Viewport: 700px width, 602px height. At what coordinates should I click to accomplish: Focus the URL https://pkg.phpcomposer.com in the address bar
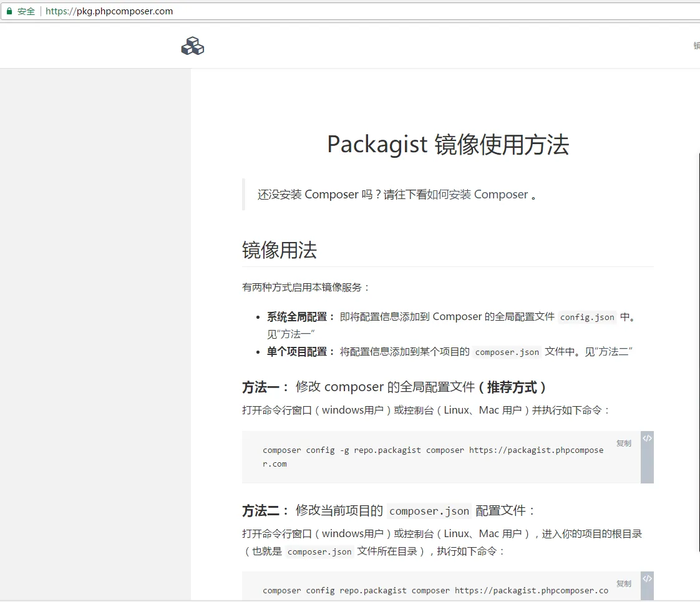(x=109, y=11)
